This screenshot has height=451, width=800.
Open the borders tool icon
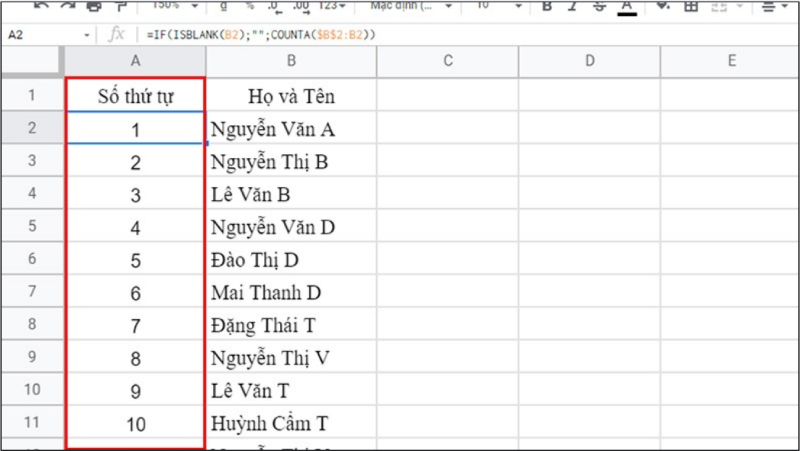(690, 6)
